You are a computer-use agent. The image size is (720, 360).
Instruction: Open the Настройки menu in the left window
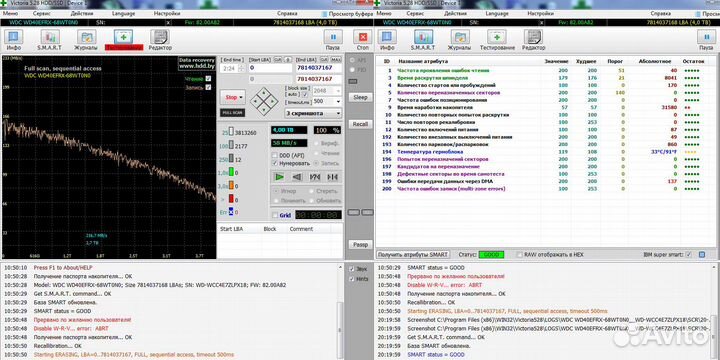(167, 14)
